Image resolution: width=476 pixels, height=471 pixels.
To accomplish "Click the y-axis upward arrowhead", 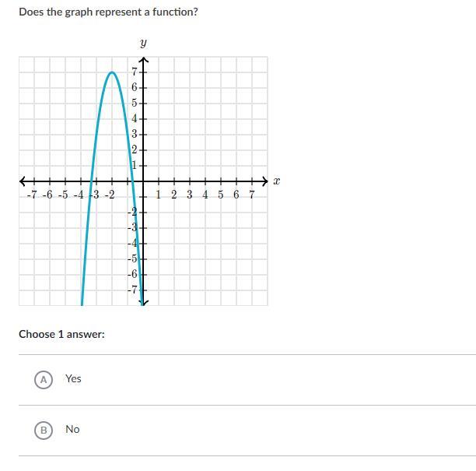I will click(143, 61).
